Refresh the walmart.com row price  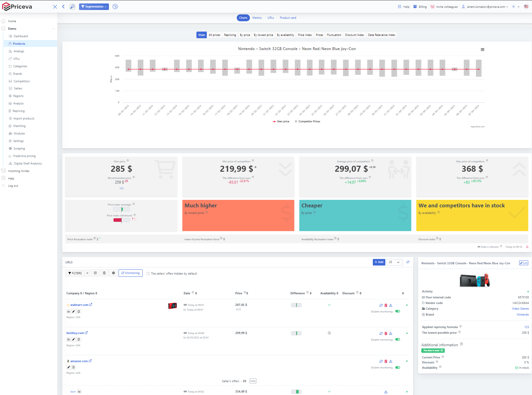pos(381,305)
